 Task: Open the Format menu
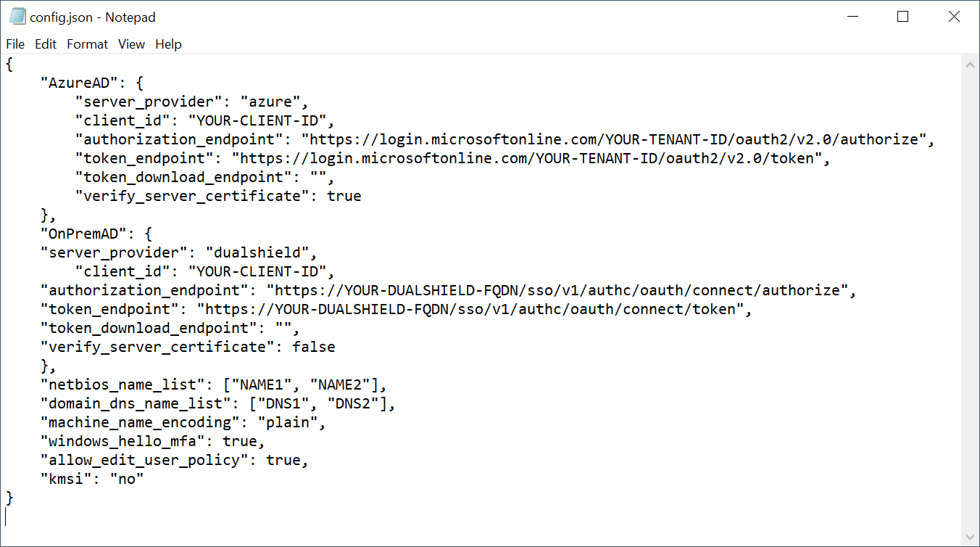point(87,44)
